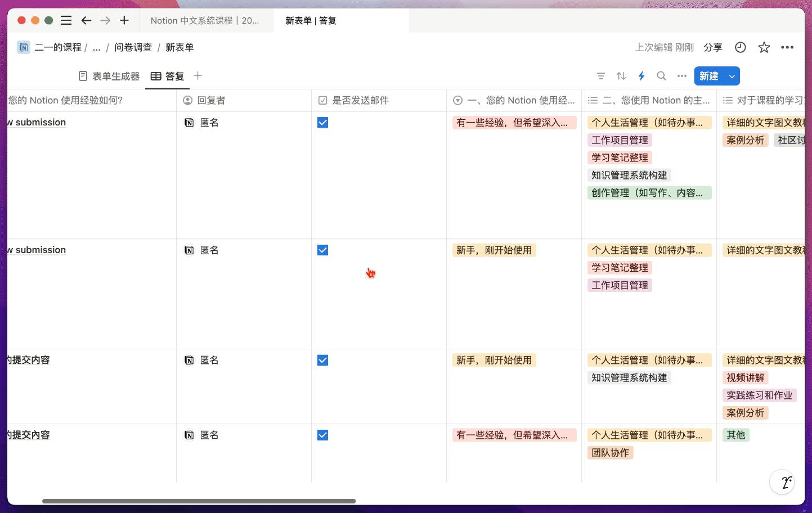
Task: Expand the collapsed breadcrumb ellipsis
Action: pyautogui.click(x=96, y=47)
